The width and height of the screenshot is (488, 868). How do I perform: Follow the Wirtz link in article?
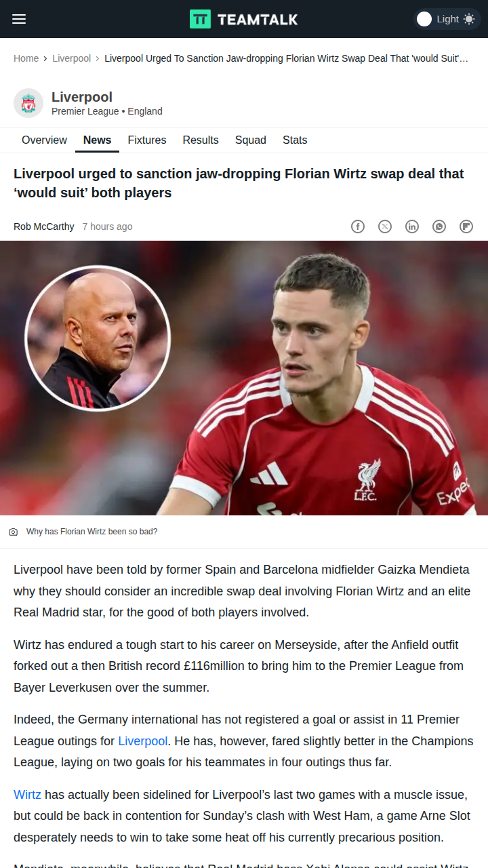27,795
